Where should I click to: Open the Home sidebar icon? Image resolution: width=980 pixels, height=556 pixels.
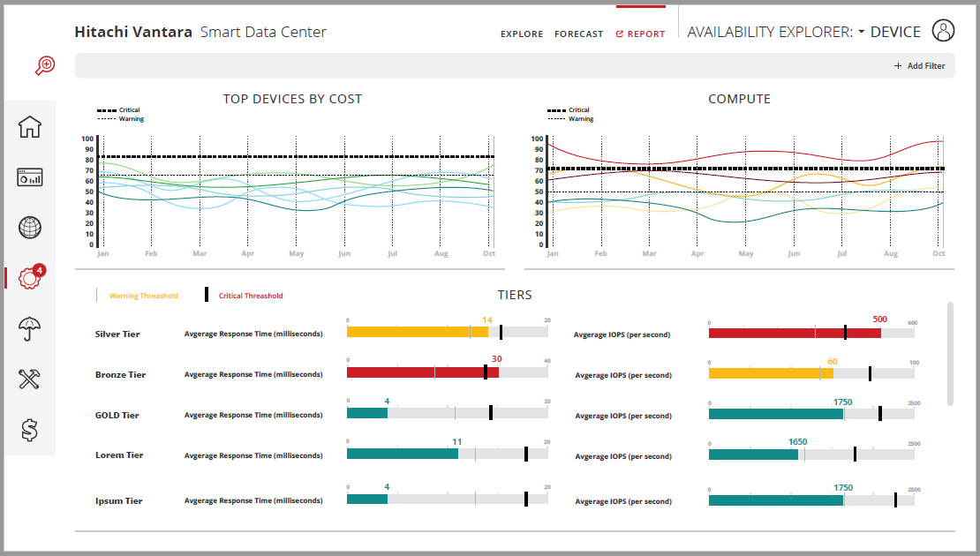click(x=29, y=127)
